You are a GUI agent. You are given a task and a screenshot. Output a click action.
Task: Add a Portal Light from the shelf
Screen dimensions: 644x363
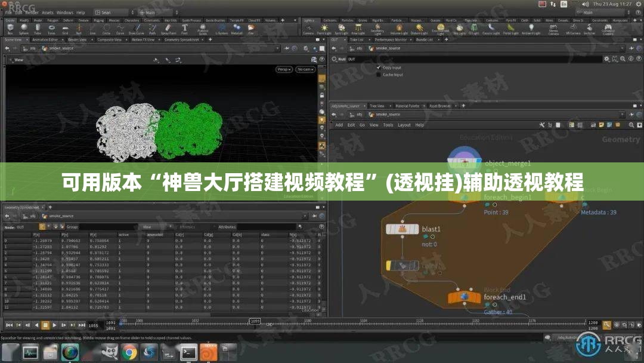point(510,29)
